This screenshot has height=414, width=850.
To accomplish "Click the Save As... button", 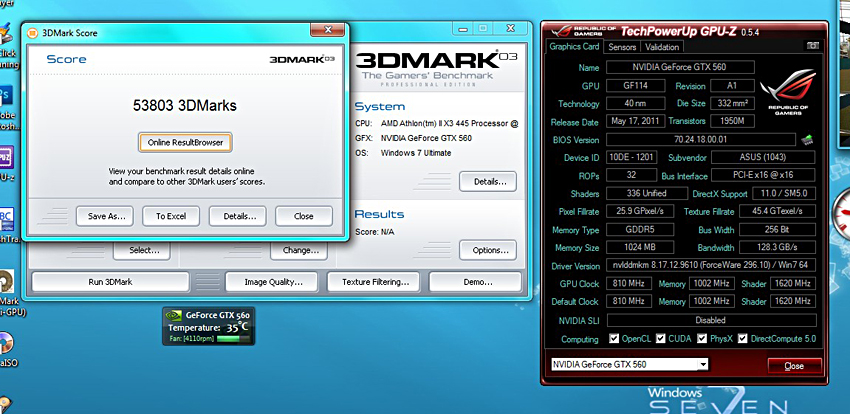I will pos(105,216).
